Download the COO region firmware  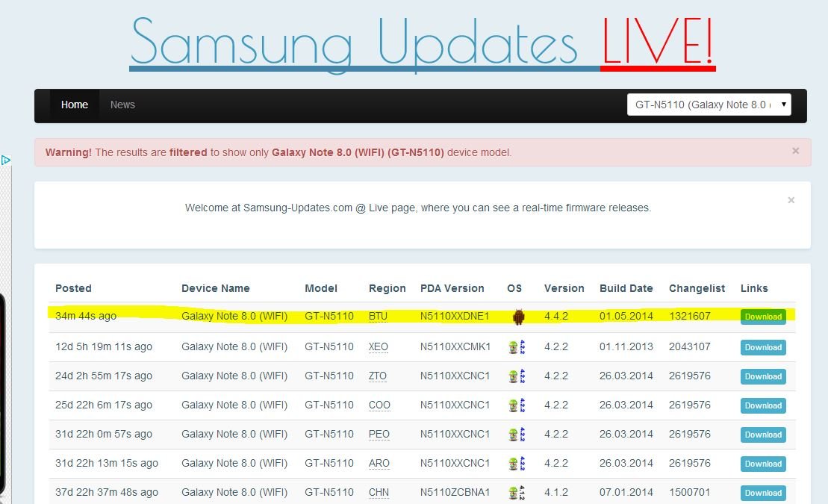[x=763, y=405]
